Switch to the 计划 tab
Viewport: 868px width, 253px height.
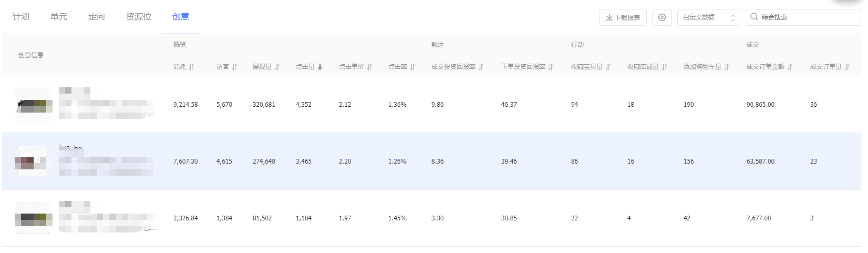pos(21,17)
